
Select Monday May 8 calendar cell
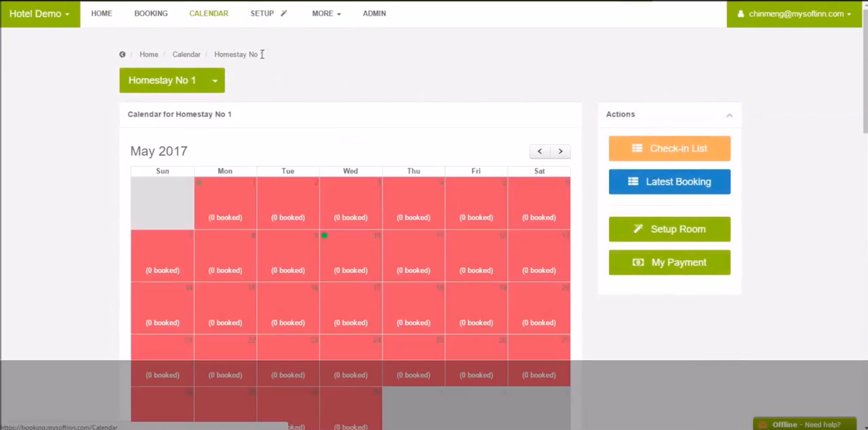[x=225, y=255]
